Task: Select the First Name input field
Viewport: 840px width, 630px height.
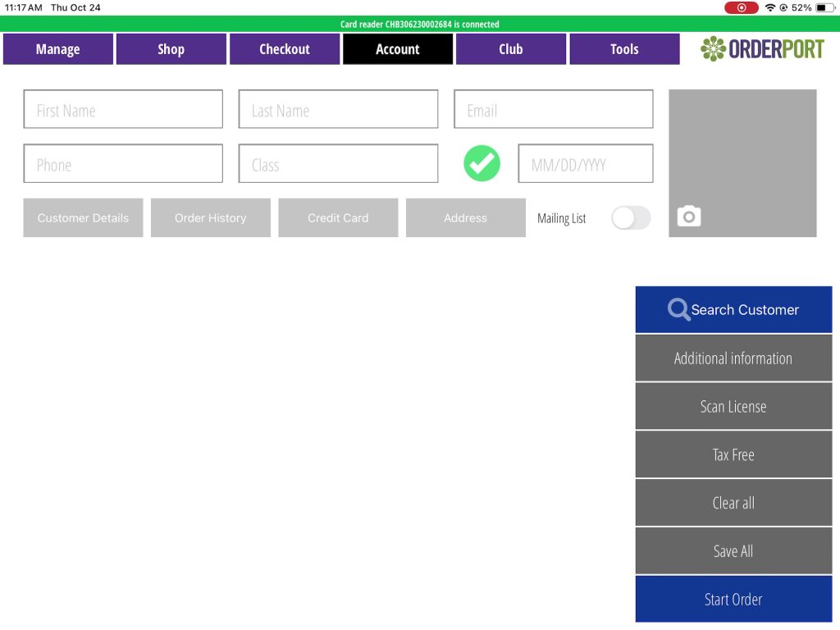Action: click(x=123, y=110)
